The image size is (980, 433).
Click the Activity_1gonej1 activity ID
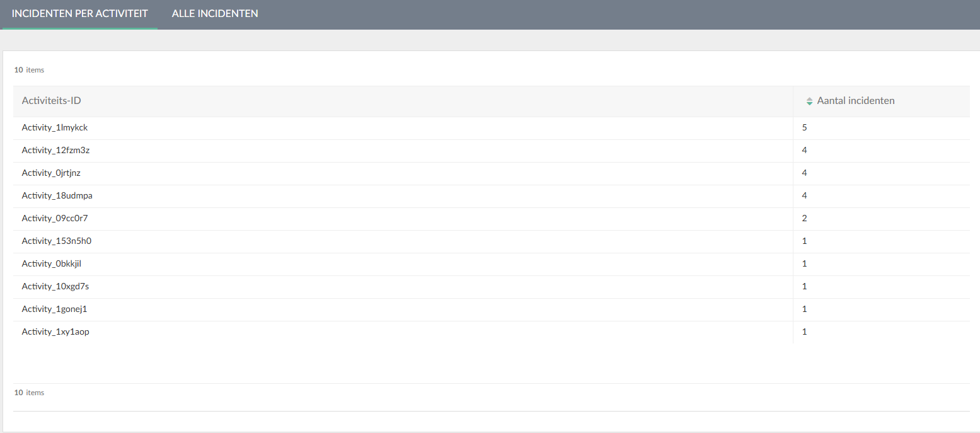55,309
